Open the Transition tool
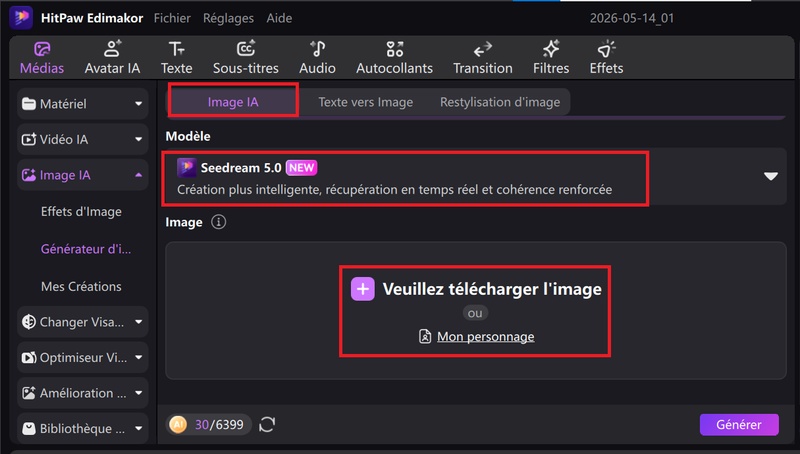The image size is (800, 454). pyautogui.click(x=483, y=58)
